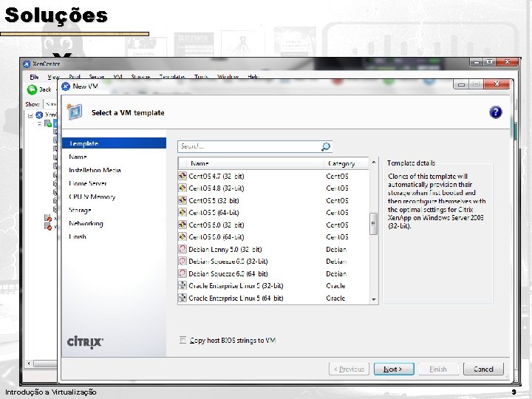This screenshot has height=399, width=532.
Task: Select Debian Lenny 5.0 (32-bit) template row
Action: pos(273,249)
